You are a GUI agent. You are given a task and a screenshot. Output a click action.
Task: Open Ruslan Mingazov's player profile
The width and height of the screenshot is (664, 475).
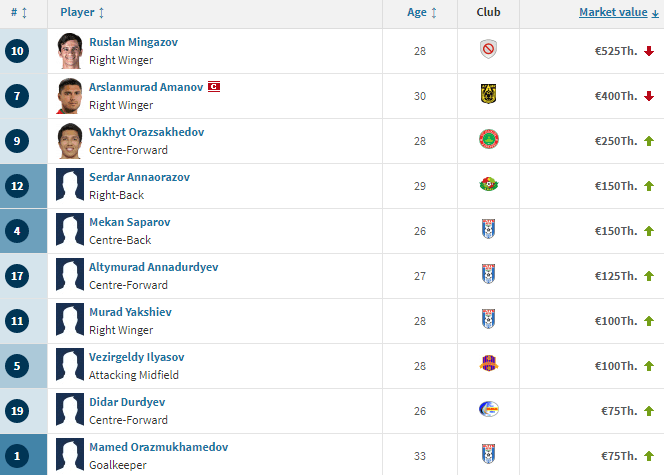click(x=132, y=42)
